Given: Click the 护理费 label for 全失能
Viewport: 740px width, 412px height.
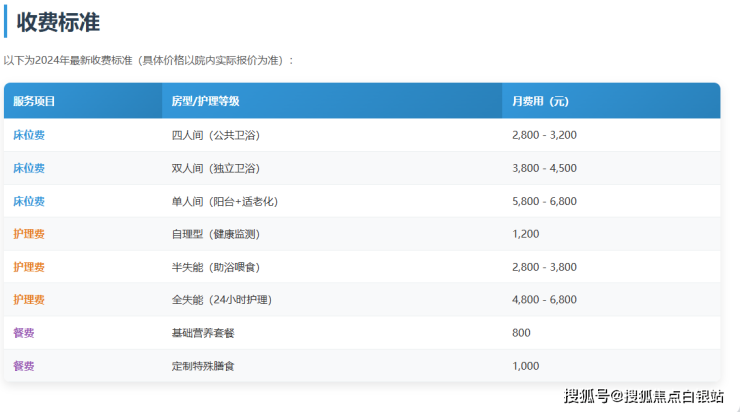Looking at the screenshot, I should (29, 300).
